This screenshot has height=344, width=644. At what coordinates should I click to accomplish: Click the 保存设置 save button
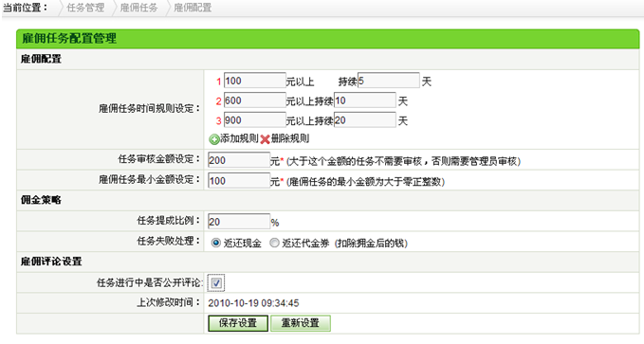pos(238,323)
